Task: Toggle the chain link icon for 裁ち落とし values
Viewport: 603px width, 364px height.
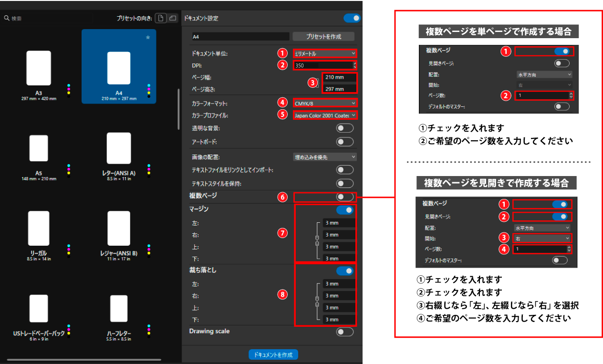Action: click(317, 302)
